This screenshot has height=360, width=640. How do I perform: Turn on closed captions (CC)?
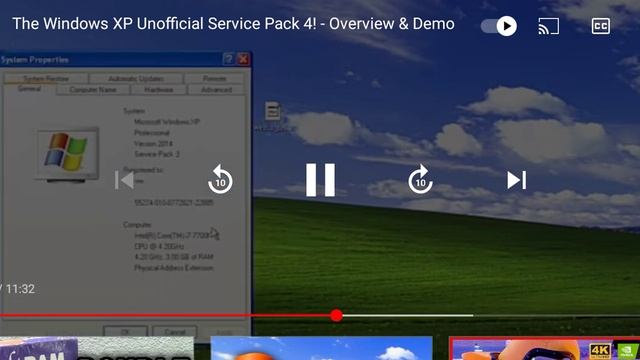tap(601, 26)
